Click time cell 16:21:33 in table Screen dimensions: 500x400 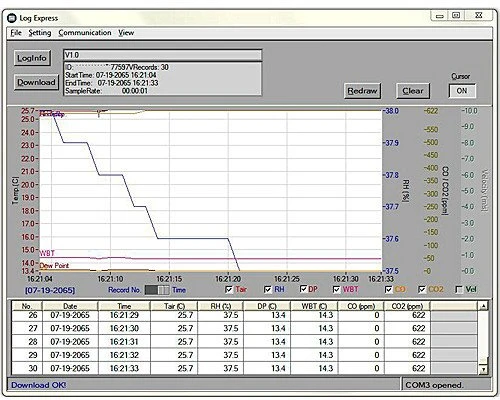(124, 368)
